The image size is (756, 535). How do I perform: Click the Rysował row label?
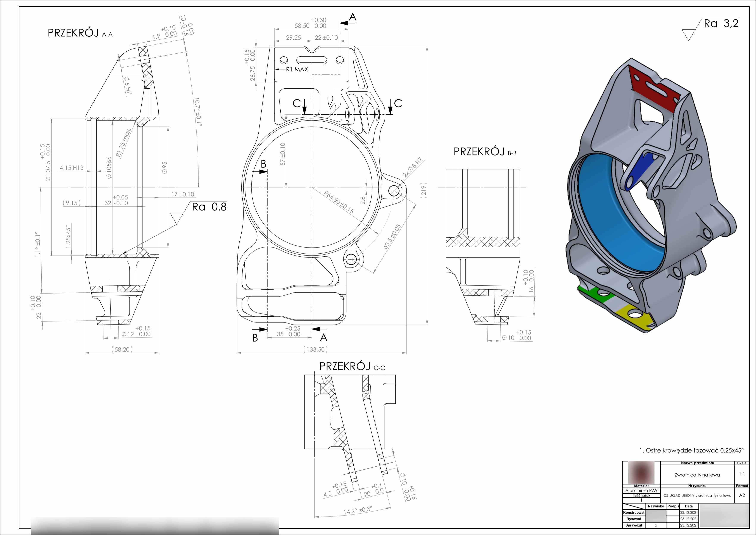point(634,519)
